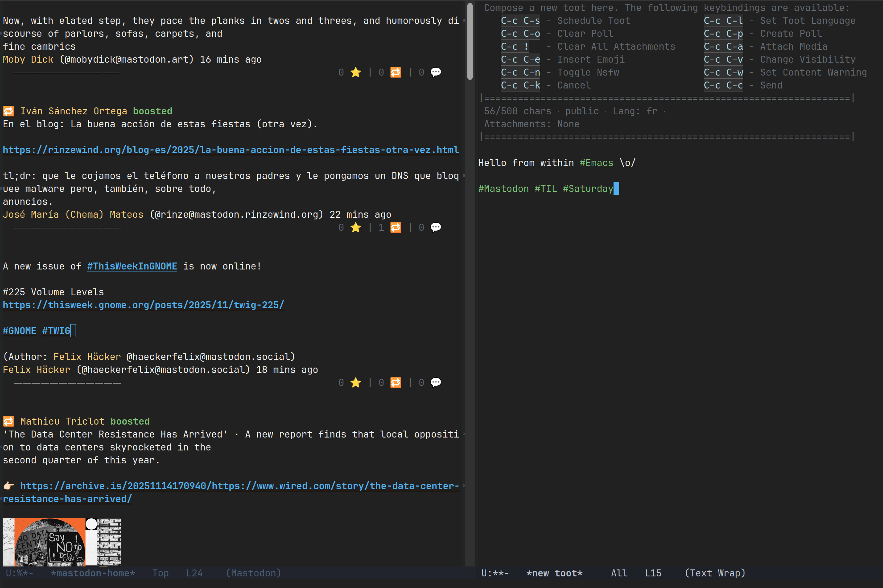
Task: Click the Change Visibility keybinding C-c C-v
Action: click(723, 60)
